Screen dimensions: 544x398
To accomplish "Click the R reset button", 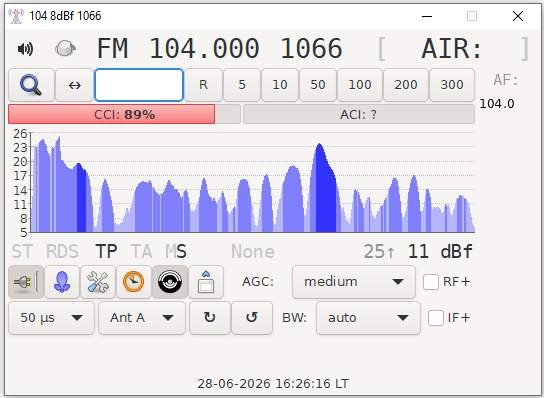I will tap(203, 85).
